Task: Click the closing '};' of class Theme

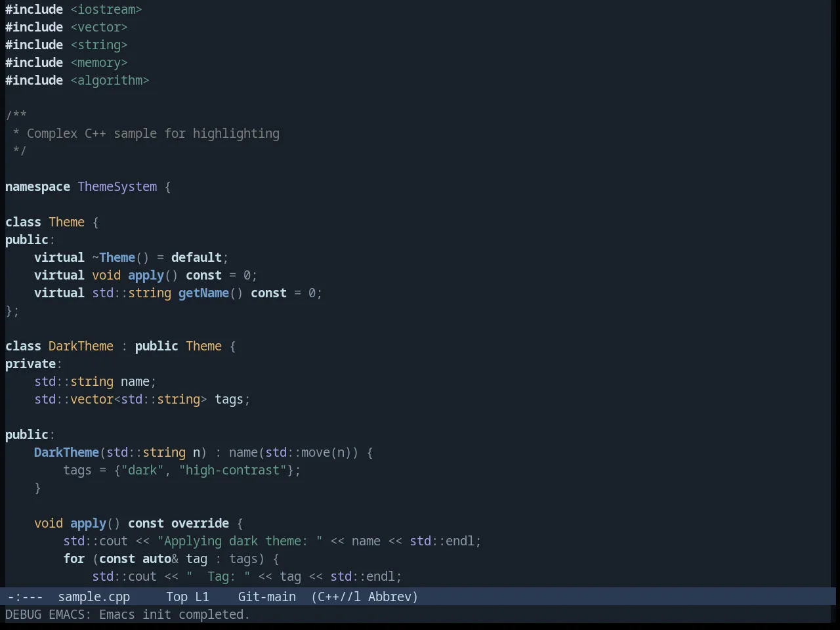Action: point(12,310)
